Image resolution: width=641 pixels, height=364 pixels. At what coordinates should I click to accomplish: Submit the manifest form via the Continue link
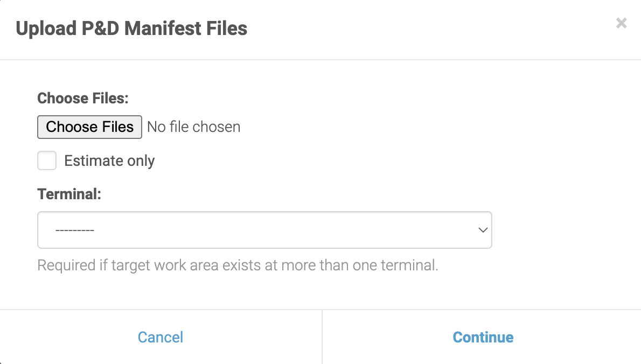coord(483,337)
